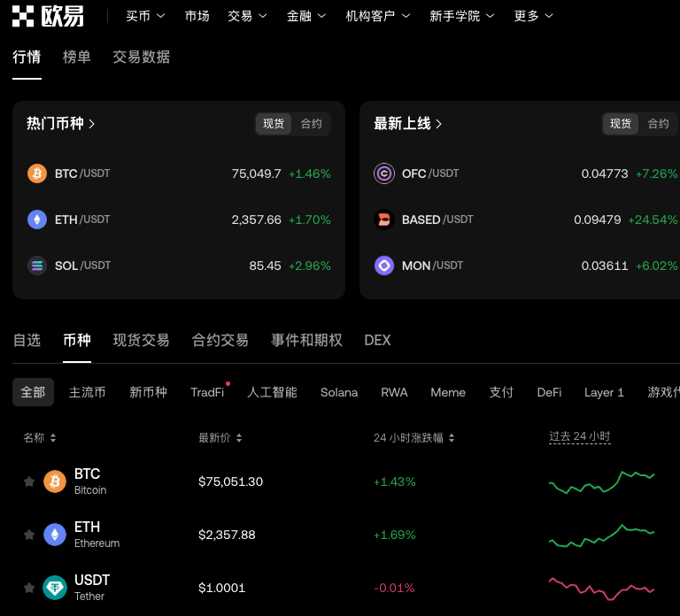Image resolution: width=680 pixels, height=616 pixels.
Task: Click the BASED coin icon
Action: (384, 219)
